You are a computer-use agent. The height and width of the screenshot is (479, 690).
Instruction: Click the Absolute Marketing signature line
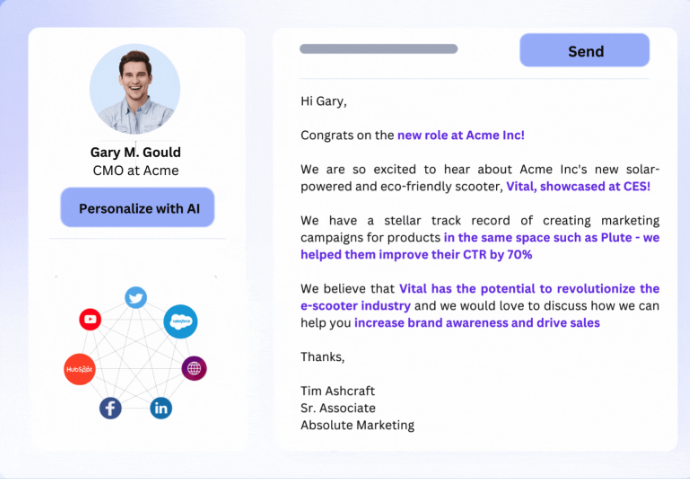click(357, 425)
